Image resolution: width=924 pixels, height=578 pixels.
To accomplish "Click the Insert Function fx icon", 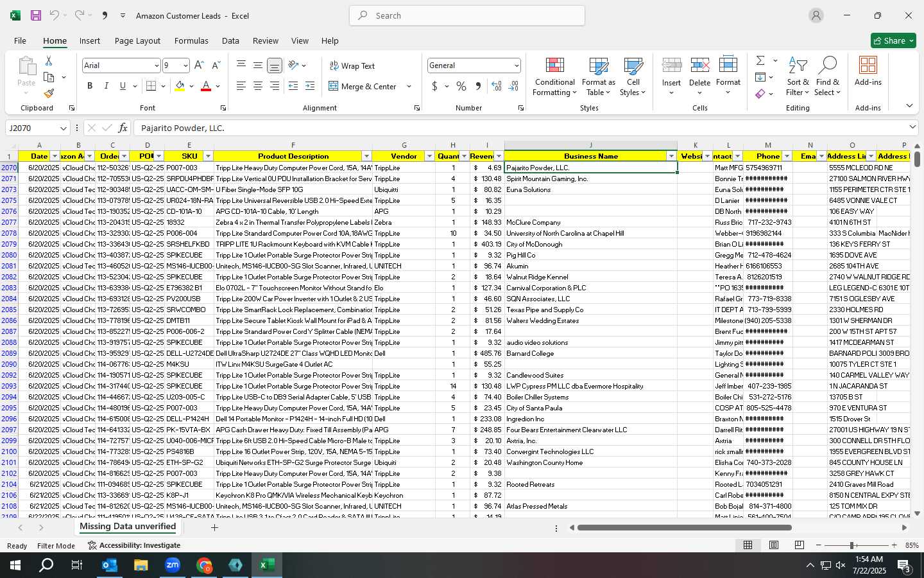I will [x=123, y=128].
